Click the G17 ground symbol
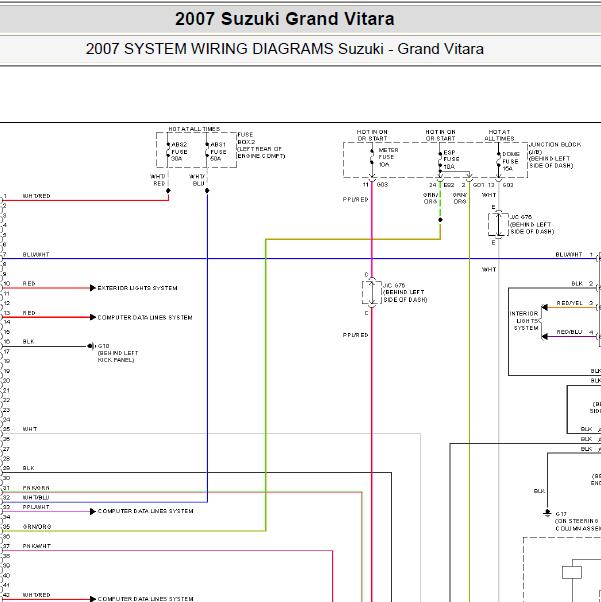601x602 pixels. click(x=547, y=513)
